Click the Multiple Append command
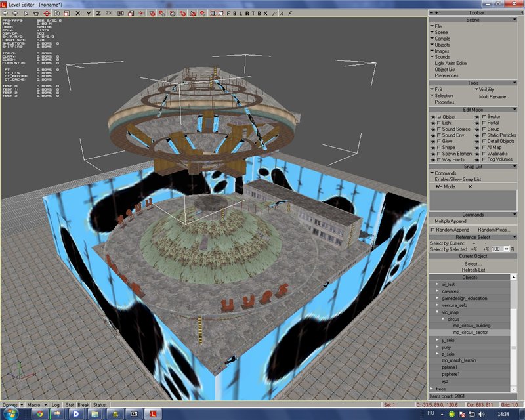525x420 pixels. coord(451,221)
